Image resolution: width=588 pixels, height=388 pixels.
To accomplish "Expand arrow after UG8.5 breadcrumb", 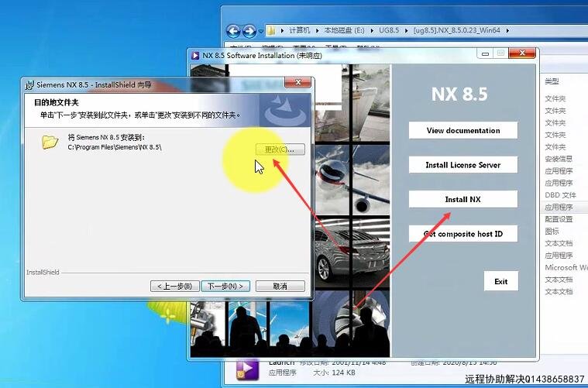I will (x=406, y=30).
